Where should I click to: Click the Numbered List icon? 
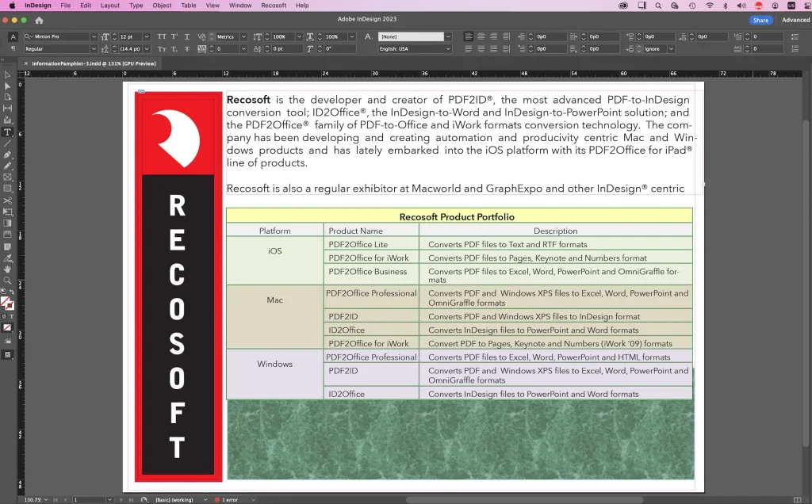(x=795, y=48)
